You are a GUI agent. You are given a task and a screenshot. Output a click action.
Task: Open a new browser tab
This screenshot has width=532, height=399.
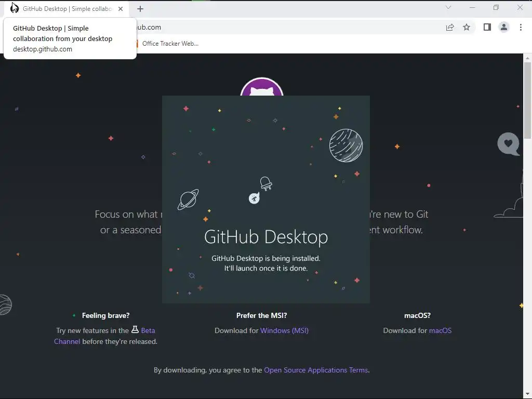(x=140, y=9)
